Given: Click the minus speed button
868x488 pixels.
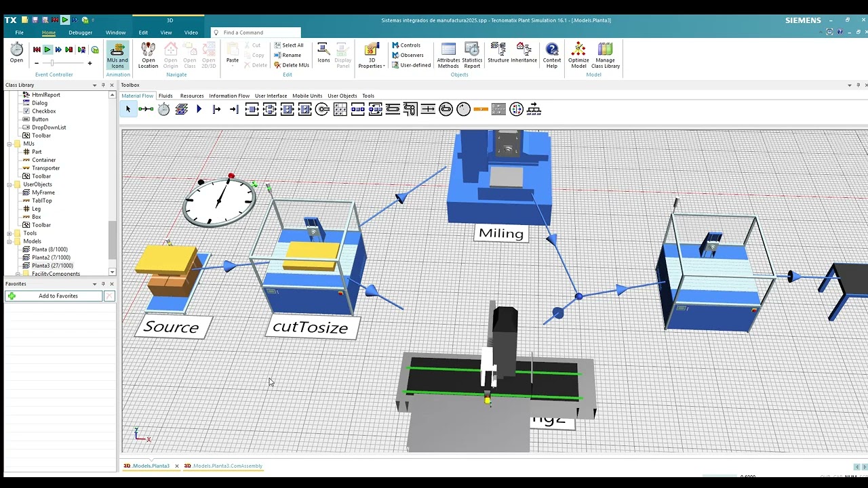Looking at the screenshot, I should [x=37, y=63].
